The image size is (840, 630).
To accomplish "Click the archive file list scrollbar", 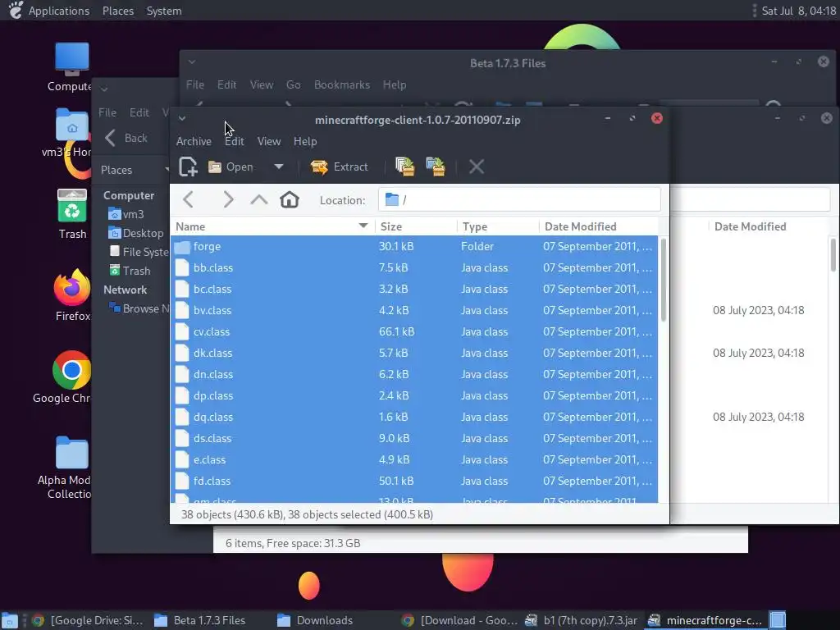I will coord(663,280).
